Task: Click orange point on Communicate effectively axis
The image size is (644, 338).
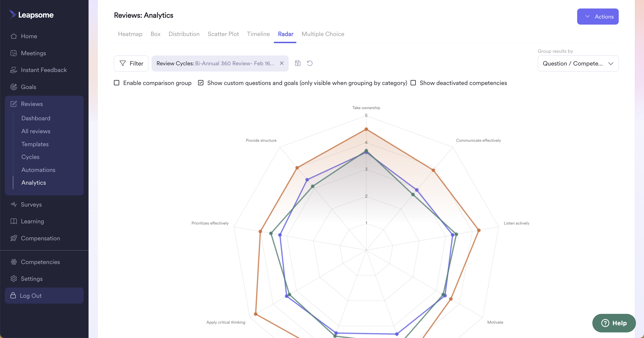Action: [434, 170]
